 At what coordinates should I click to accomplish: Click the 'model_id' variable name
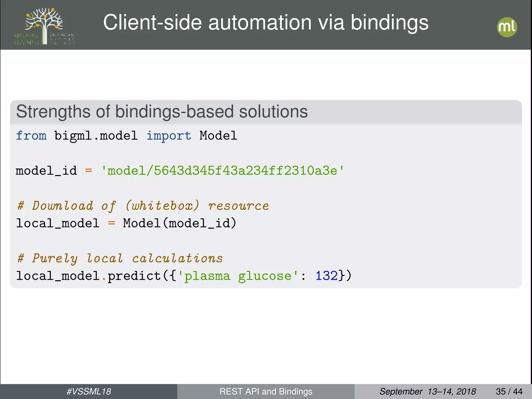pos(46,171)
